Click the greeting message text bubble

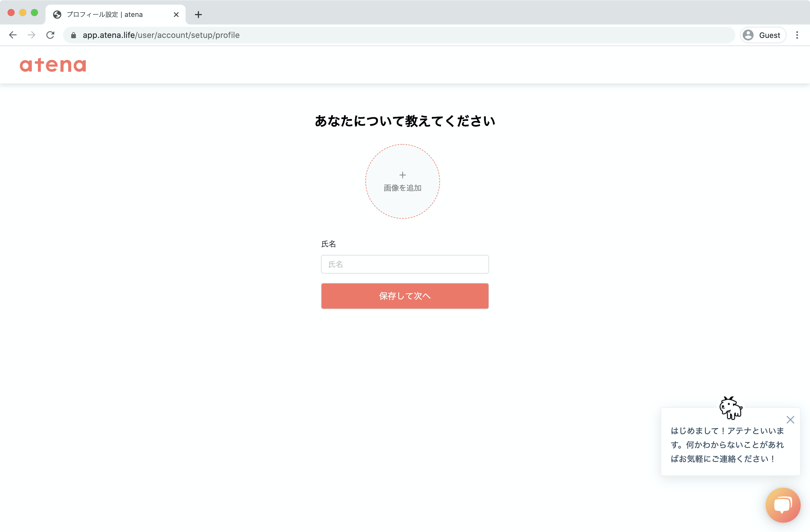[727, 445]
